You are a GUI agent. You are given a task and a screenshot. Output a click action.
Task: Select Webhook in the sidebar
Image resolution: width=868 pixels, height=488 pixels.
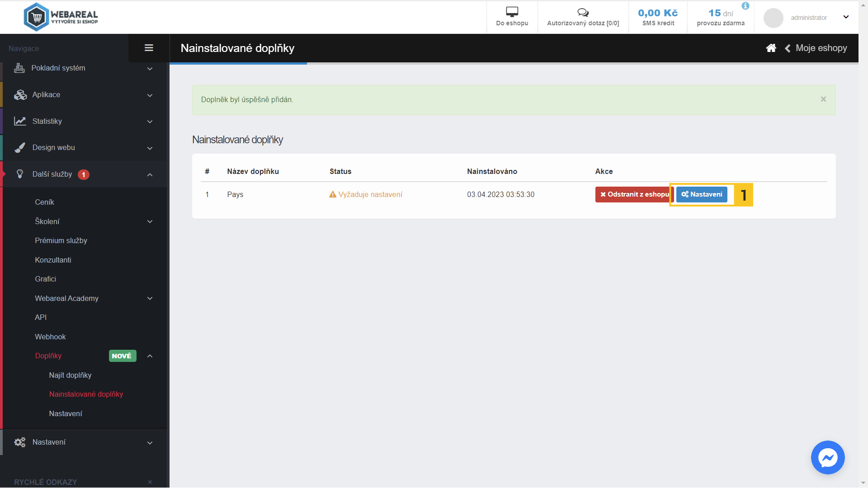click(x=50, y=337)
